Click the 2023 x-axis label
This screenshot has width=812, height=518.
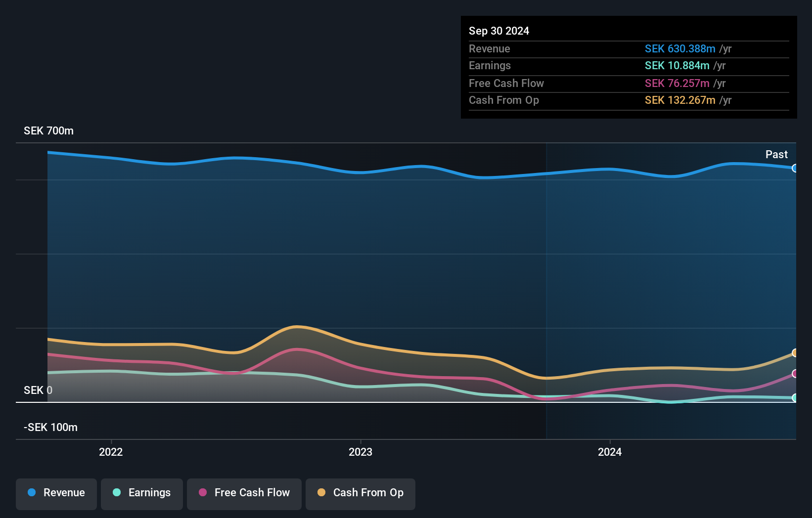click(361, 452)
